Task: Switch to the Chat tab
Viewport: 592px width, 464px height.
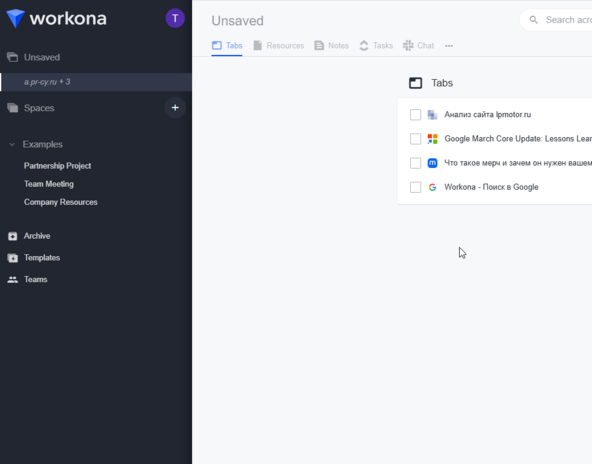Action: [418, 46]
